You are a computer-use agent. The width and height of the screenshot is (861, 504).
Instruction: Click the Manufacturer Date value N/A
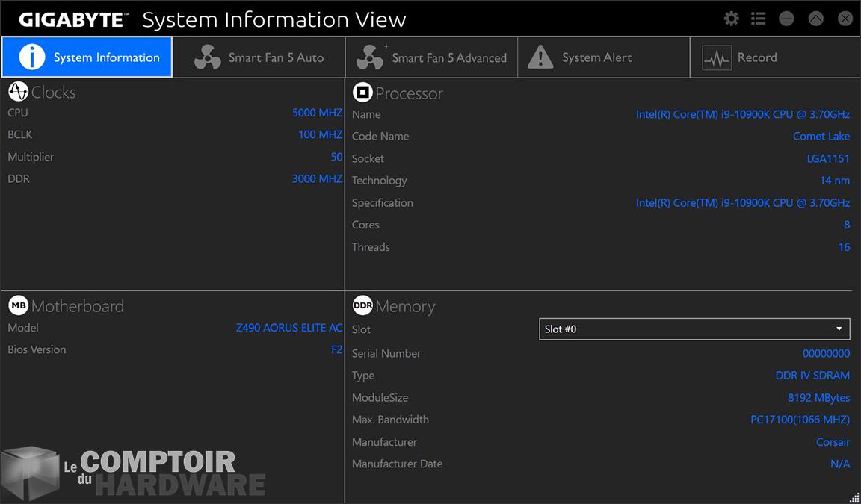[840, 464]
